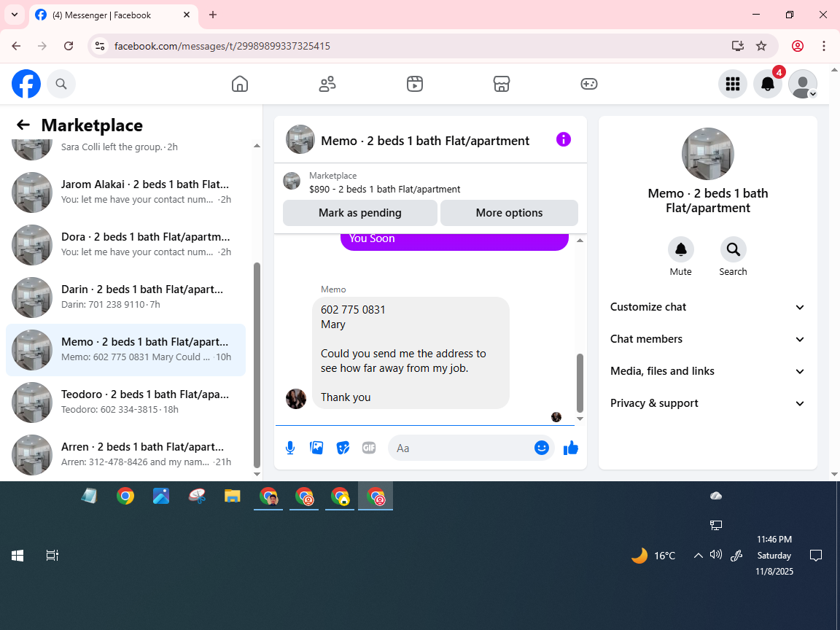Image resolution: width=840 pixels, height=630 pixels.
Task: Expand Privacy & support section
Action: [708, 403]
